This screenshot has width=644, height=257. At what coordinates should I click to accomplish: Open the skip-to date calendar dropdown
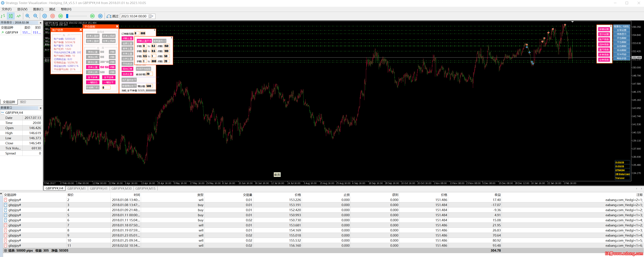pyautogui.click(x=151, y=16)
